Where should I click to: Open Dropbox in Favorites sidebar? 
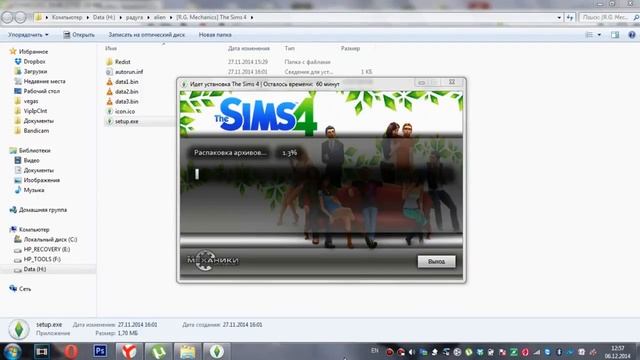pyautogui.click(x=34, y=62)
